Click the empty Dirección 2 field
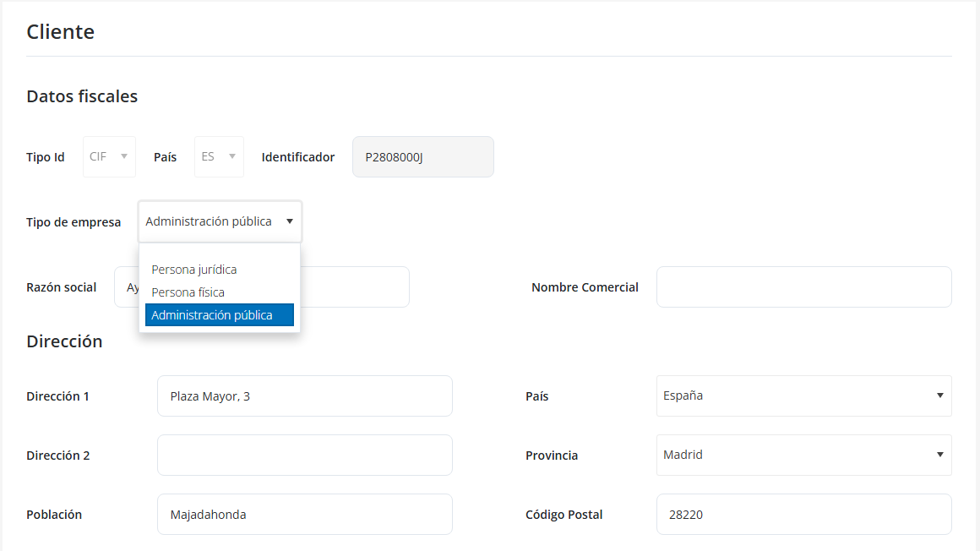The width and height of the screenshot is (980, 551). pos(305,456)
